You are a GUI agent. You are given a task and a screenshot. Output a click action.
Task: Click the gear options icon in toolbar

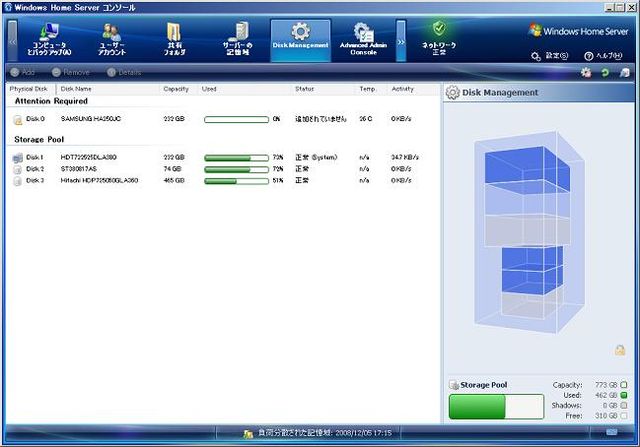coord(586,73)
